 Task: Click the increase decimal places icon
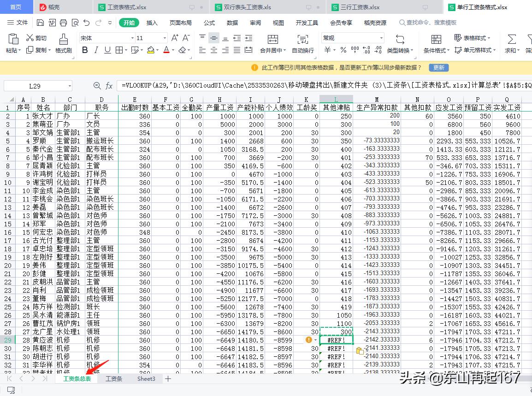click(x=366, y=49)
